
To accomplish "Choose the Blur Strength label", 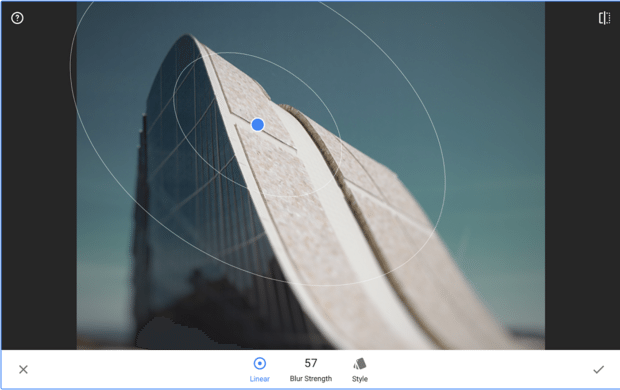I will tap(311, 379).
